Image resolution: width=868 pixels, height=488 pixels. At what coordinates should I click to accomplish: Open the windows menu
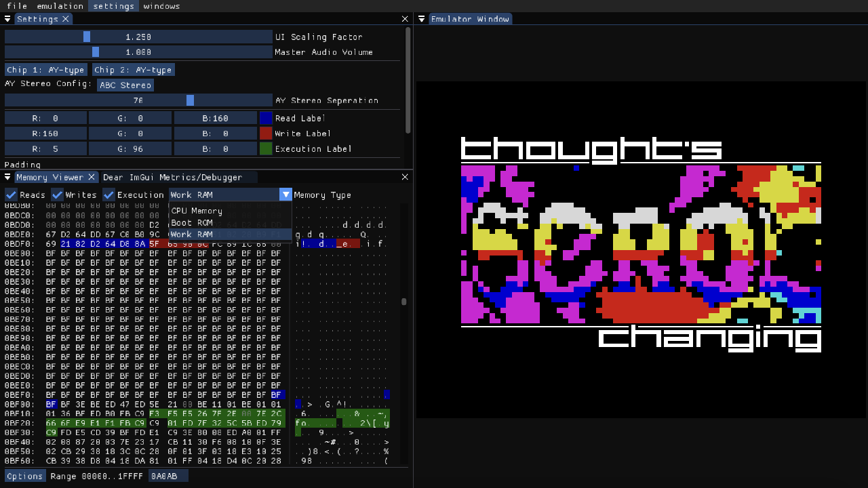(161, 6)
